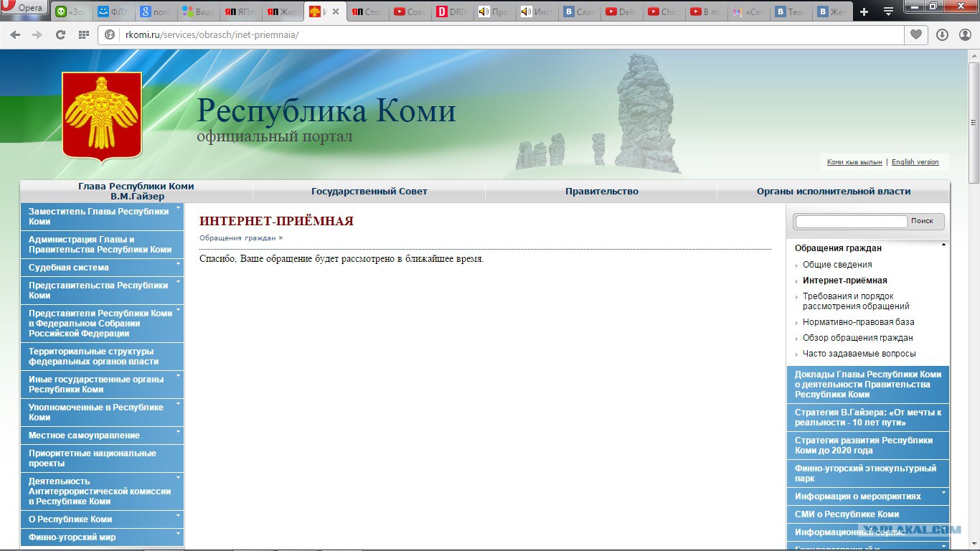Switch to the audio-playing 'Инс' tab
The height and width of the screenshot is (551, 980).
537,11
